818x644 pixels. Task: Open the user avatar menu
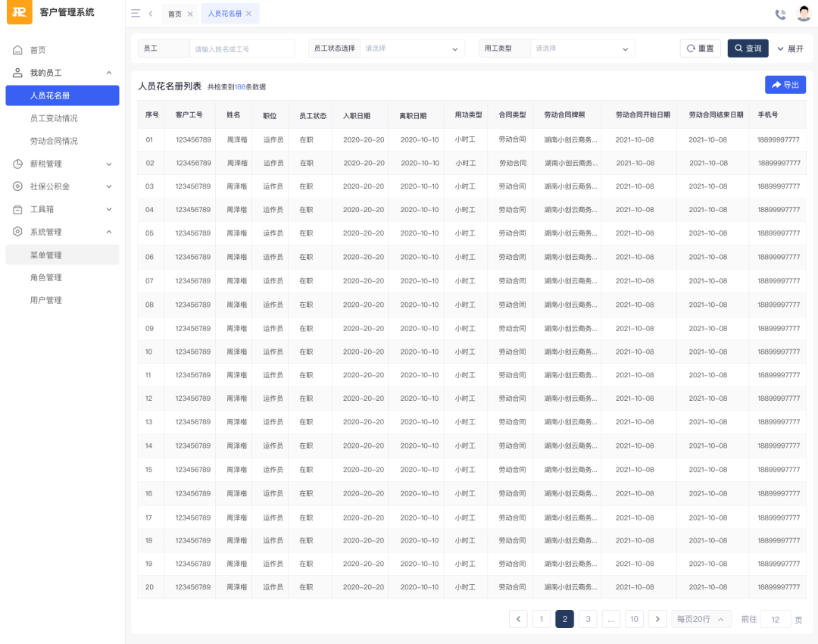[x=804, y=13]
